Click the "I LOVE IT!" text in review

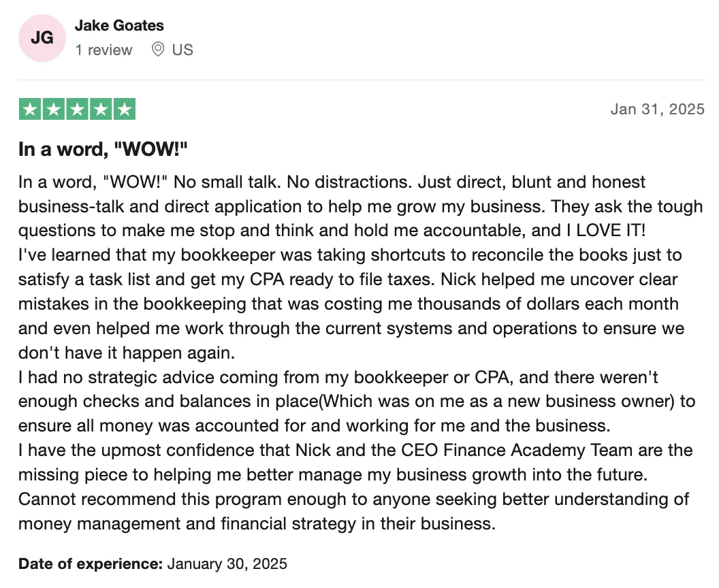coord(606,231)
